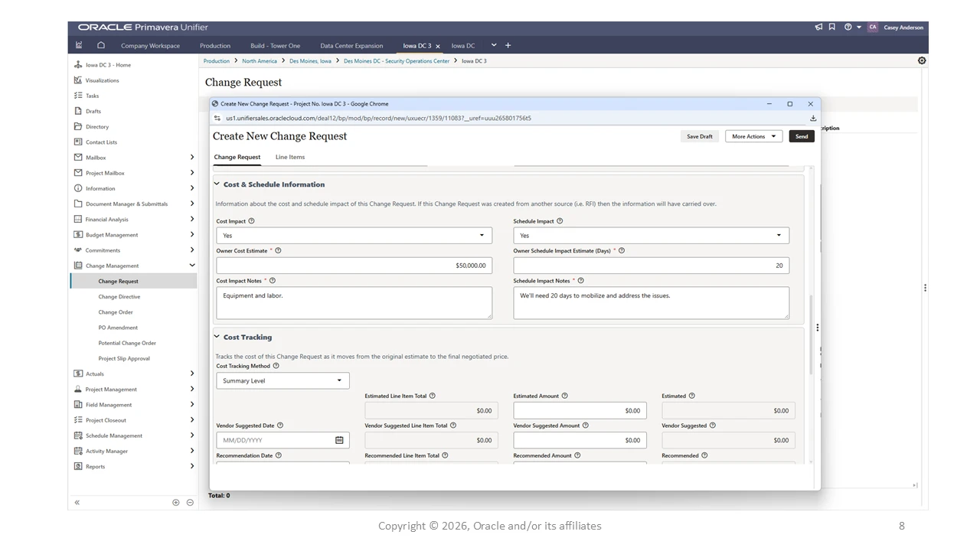Click help icon next to Cost Impact
This screenshot has height=551, width=980.
click(x=251, y=221)
